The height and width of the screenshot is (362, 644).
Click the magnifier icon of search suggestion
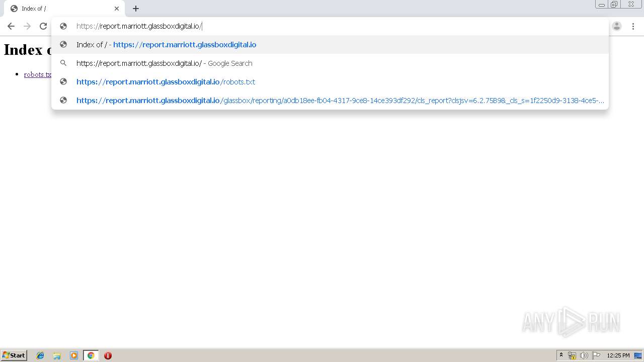[x=63, y=63]
